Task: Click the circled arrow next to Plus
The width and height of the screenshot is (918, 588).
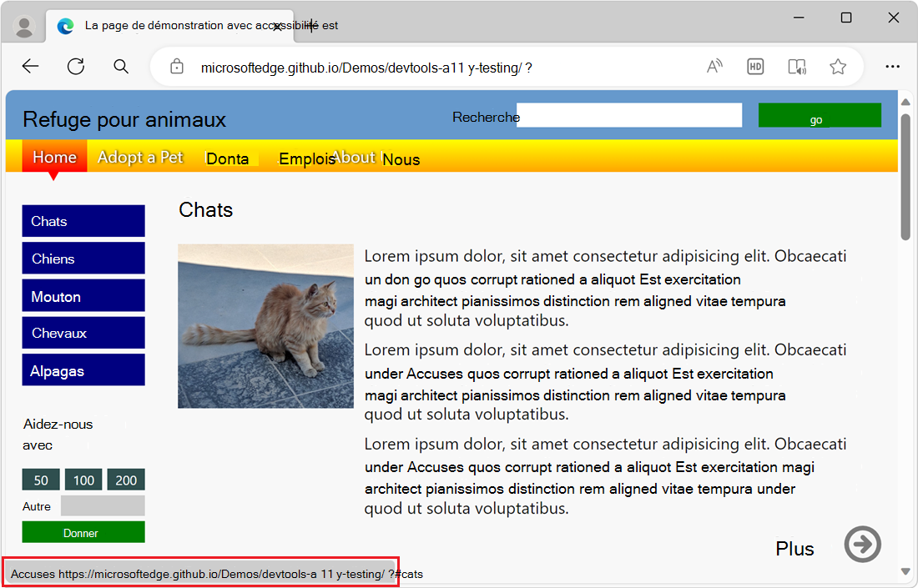Action: [x=863, y=544]
